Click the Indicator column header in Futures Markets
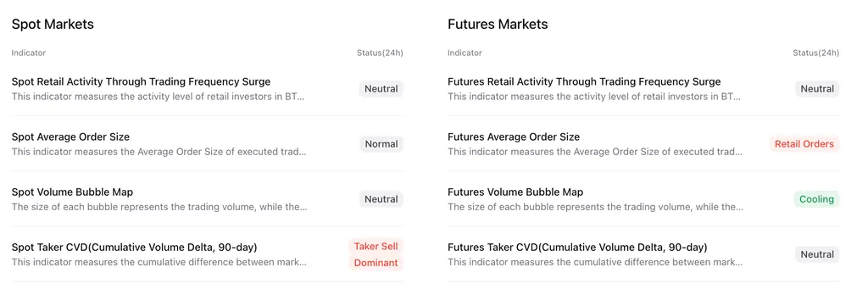 [x=465, y=53]
